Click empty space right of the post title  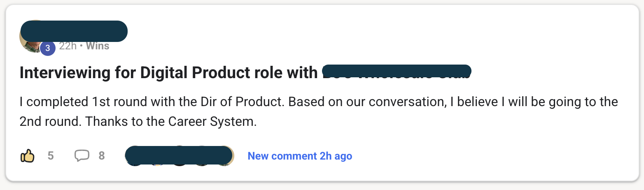click(552, 73)
